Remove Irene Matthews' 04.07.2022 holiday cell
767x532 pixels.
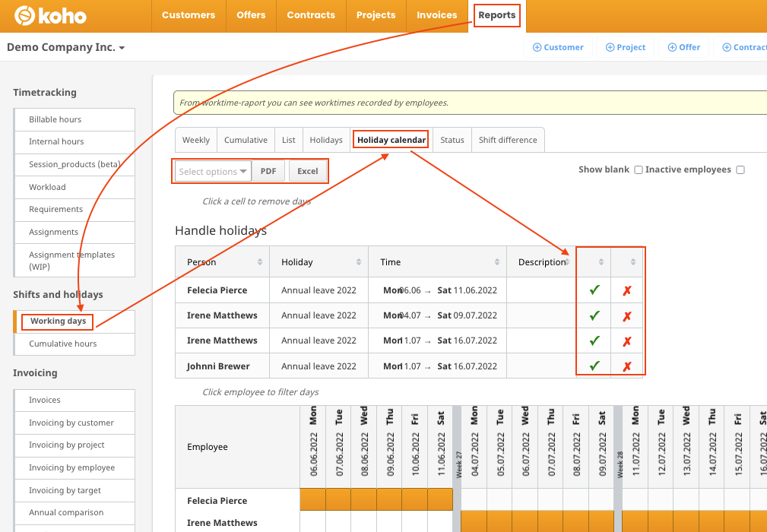click(474, 521)
